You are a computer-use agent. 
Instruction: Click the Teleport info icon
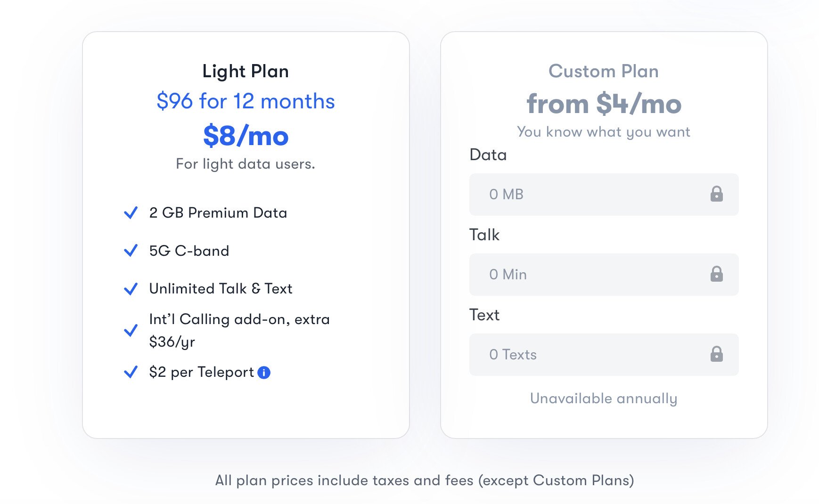click(x=264, y=373)
